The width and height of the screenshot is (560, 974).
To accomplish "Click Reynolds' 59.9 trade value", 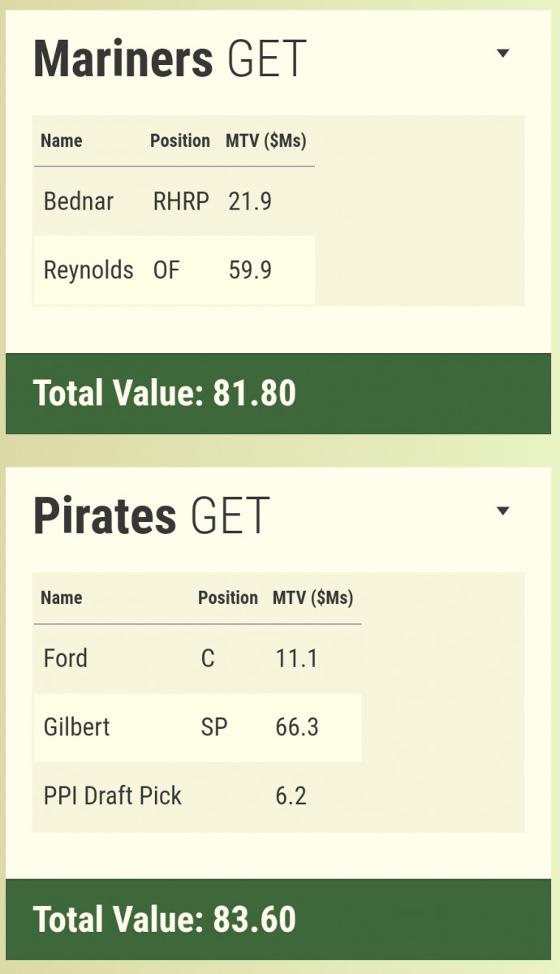I will pyautogui.click(x=250, y=270).
